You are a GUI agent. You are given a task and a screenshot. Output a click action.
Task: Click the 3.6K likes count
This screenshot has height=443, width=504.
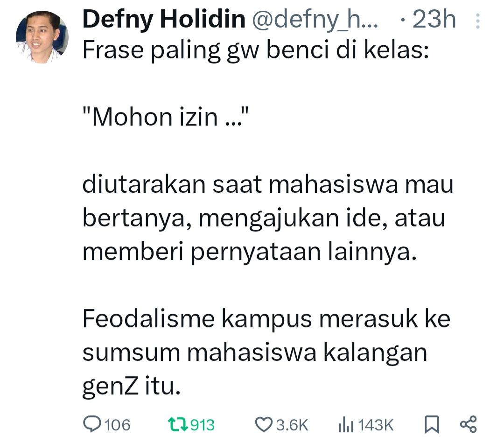(292, 425)
